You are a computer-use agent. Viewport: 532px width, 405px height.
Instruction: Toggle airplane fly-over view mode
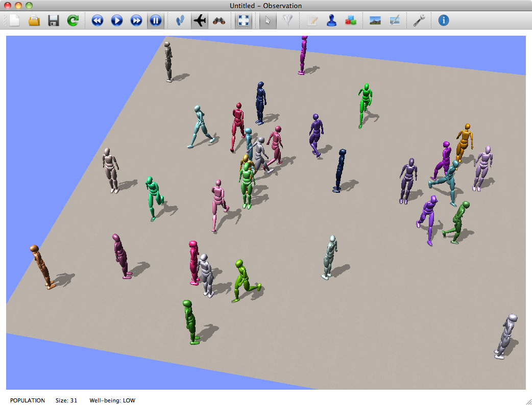(200, 20)
